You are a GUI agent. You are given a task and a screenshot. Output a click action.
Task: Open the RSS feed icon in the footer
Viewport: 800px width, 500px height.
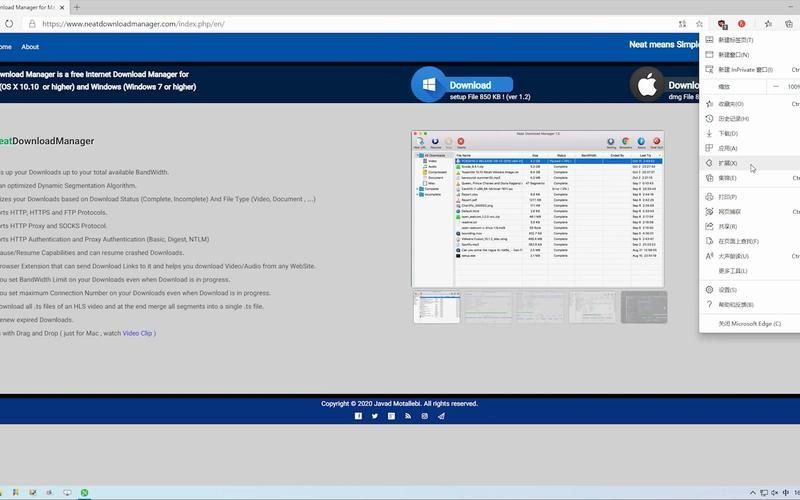pos(408,416)
